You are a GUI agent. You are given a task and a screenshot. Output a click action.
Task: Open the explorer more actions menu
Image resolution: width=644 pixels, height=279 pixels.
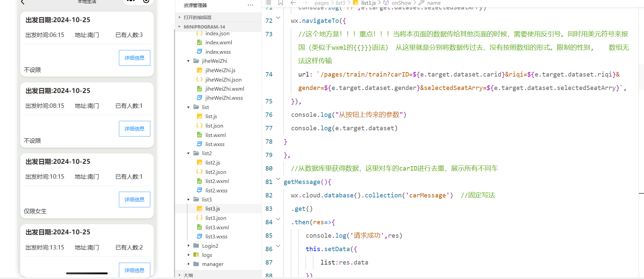coord(250,5)
